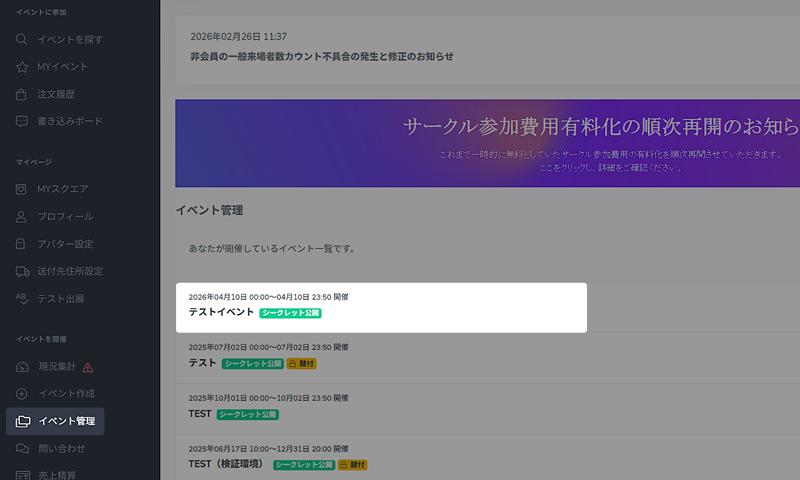Click the bag icon for 注文履歴
The width and height of the screenshot is (800, 480).
22,94
